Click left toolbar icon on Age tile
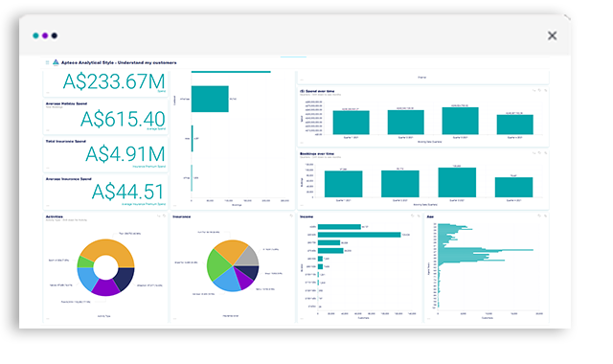Viewport: 613px width, 364px height. point(539,216)
